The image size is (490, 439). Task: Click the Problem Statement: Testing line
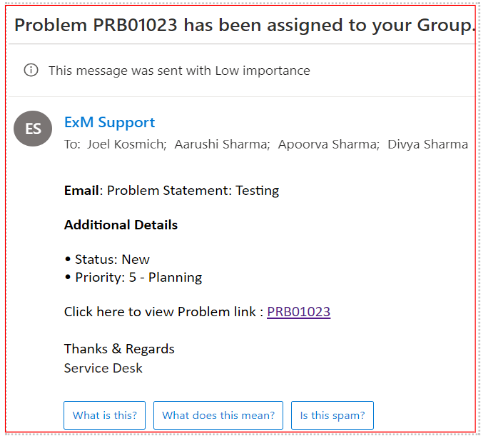click(172, 191)
